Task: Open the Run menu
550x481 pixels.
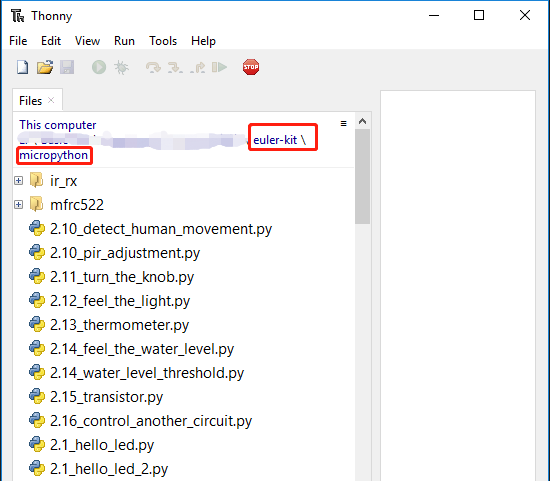Action: pyautogui.click(x=124, y=41)
